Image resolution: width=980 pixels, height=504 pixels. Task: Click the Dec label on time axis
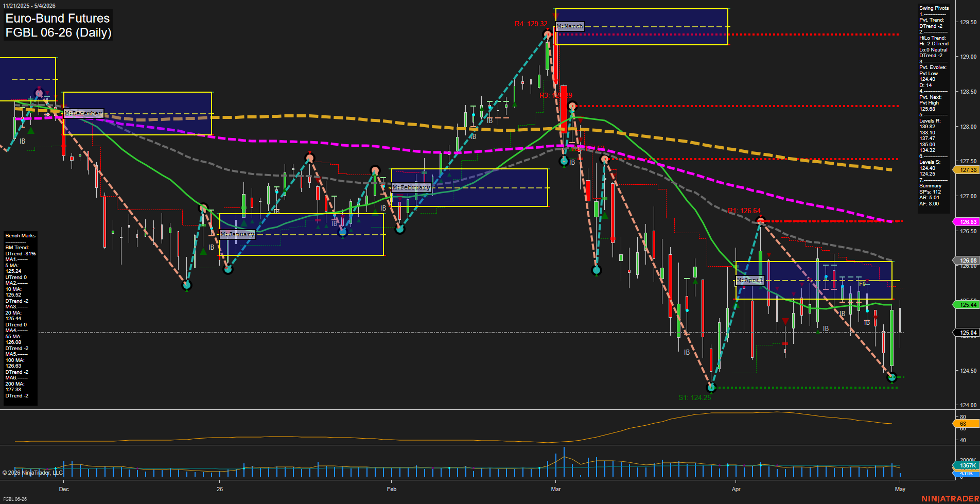click(64, 489)
